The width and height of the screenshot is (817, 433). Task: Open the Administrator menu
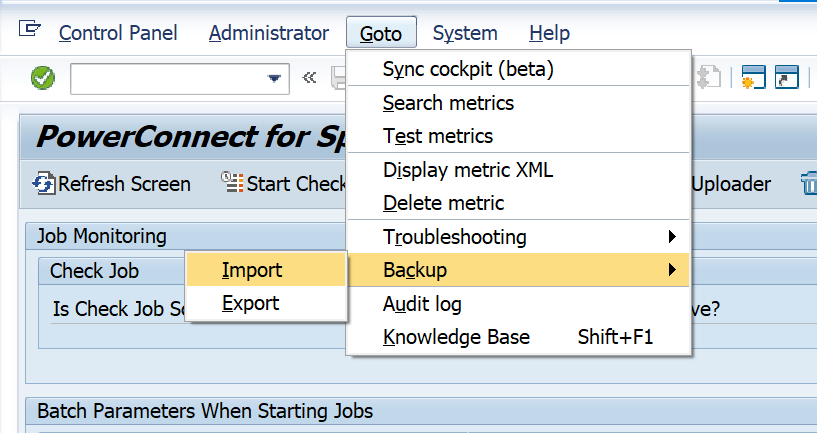pyautogui.click(x=268, y=33)
